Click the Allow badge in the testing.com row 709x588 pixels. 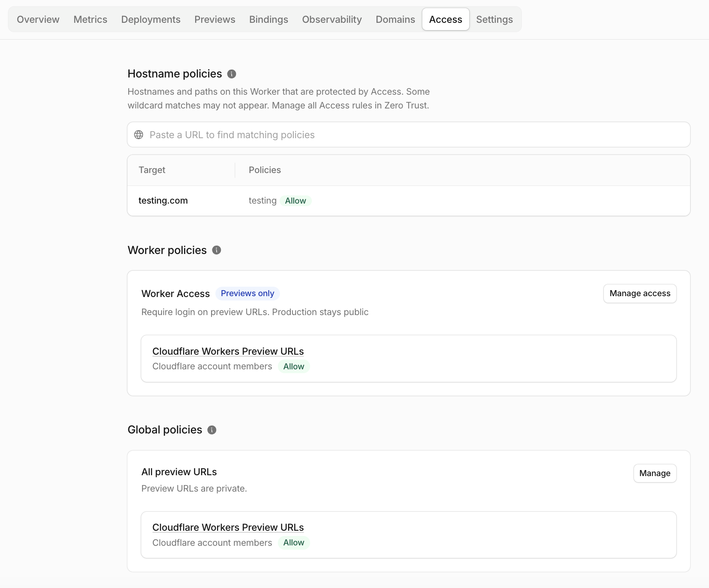(295, 201)
